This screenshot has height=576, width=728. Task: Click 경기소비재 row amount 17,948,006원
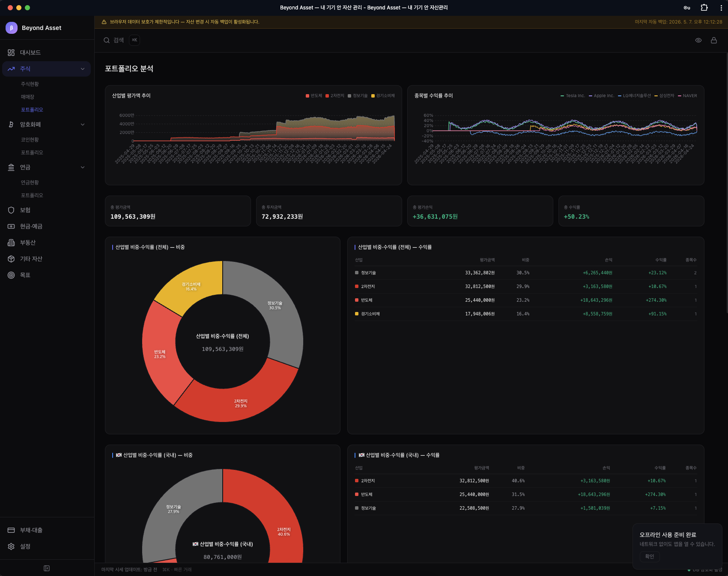[x=480, y=314]
